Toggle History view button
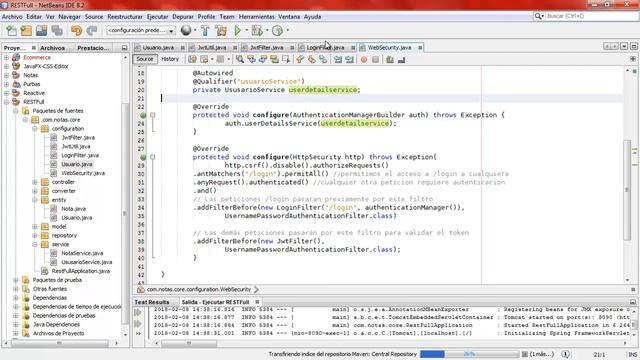 [170, 59]
